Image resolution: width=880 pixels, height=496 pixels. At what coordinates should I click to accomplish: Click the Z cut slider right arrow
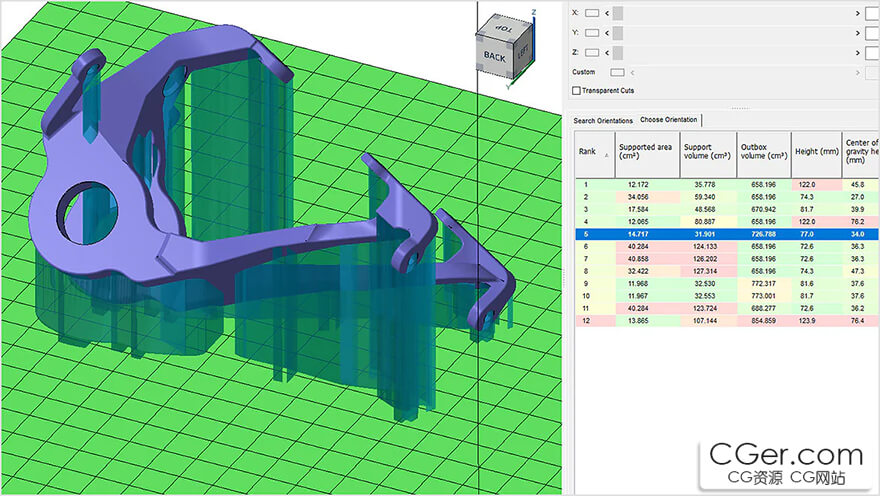click(x=858, y=53)
